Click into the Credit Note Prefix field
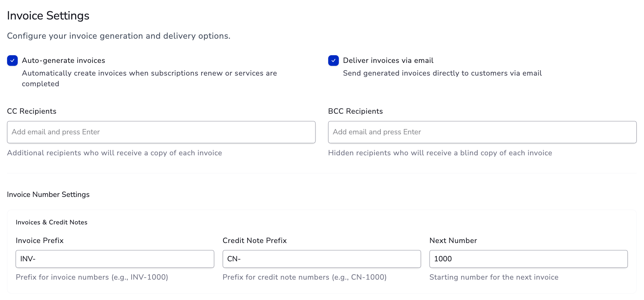 click(321, 259)
